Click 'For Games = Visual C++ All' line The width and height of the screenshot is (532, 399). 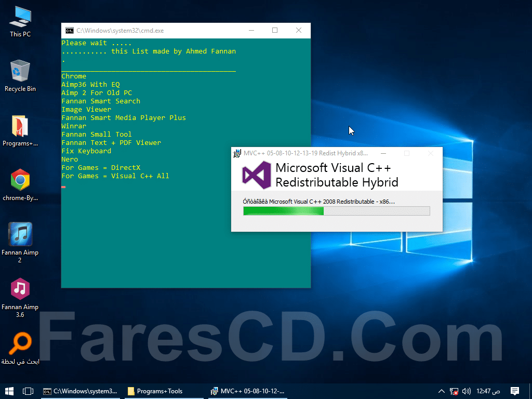pyautogui.click(x=115, y=176)
